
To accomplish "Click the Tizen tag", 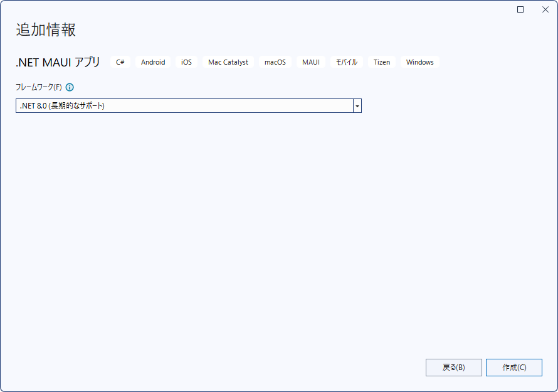I will (x=382, y=62).
